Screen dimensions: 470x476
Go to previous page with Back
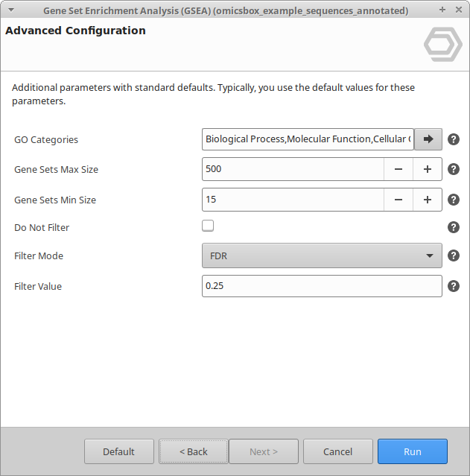click(194, 451)
